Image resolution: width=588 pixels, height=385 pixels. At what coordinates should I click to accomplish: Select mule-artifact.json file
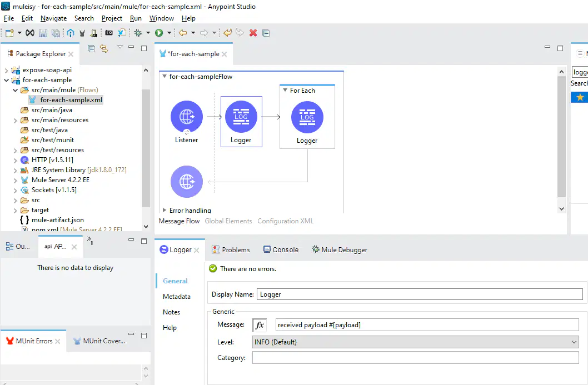[x=57, y=220]
